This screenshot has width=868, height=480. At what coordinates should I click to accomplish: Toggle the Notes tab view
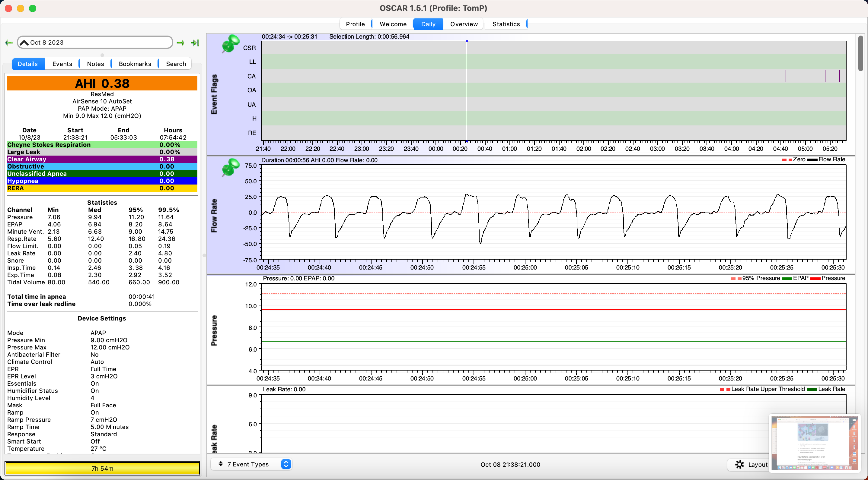[94, 63]
